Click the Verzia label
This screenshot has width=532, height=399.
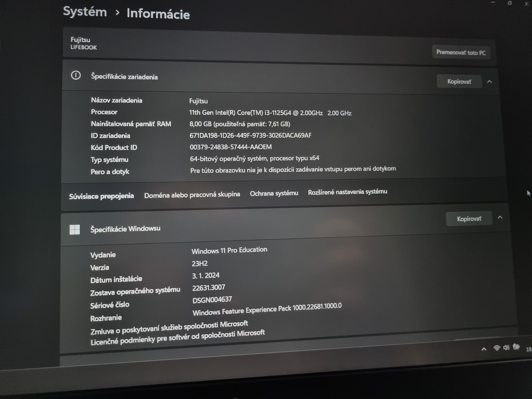coord(100,268)
